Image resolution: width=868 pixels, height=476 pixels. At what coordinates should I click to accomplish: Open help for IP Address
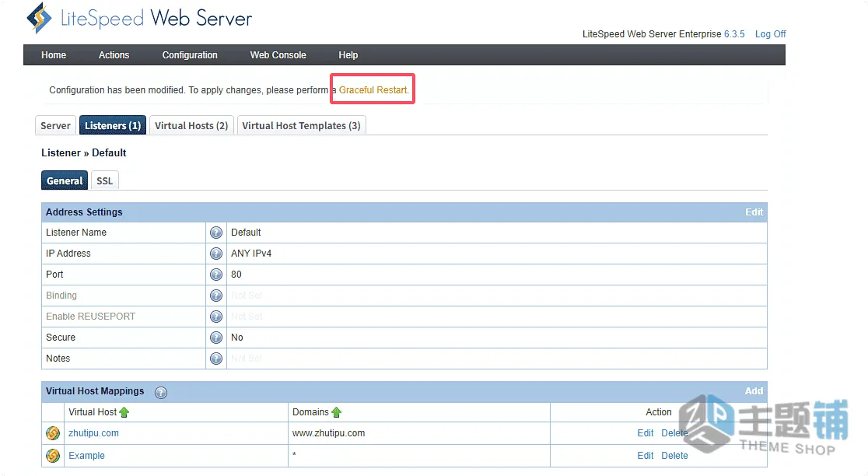(216, 254)
